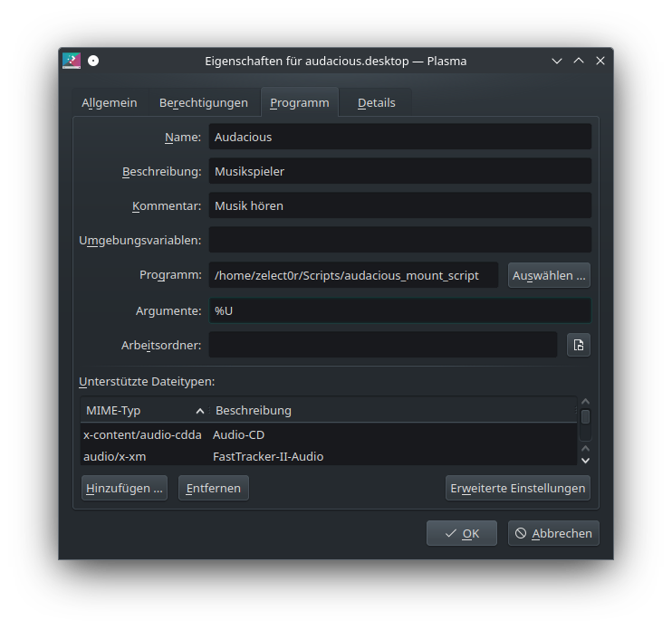
Task: Select the audio/x-xm row
Action: (x=328, y=456)
